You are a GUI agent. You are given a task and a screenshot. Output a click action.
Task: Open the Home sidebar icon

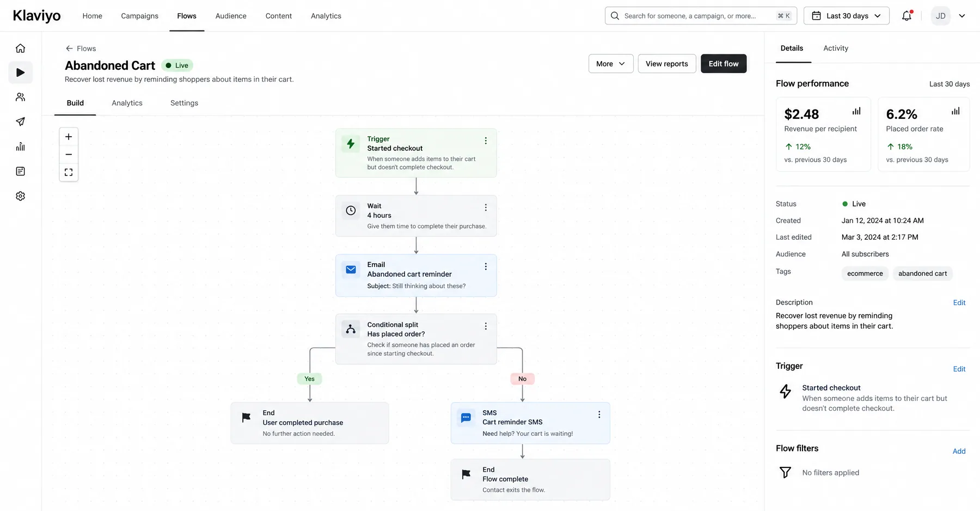[20, 48]
